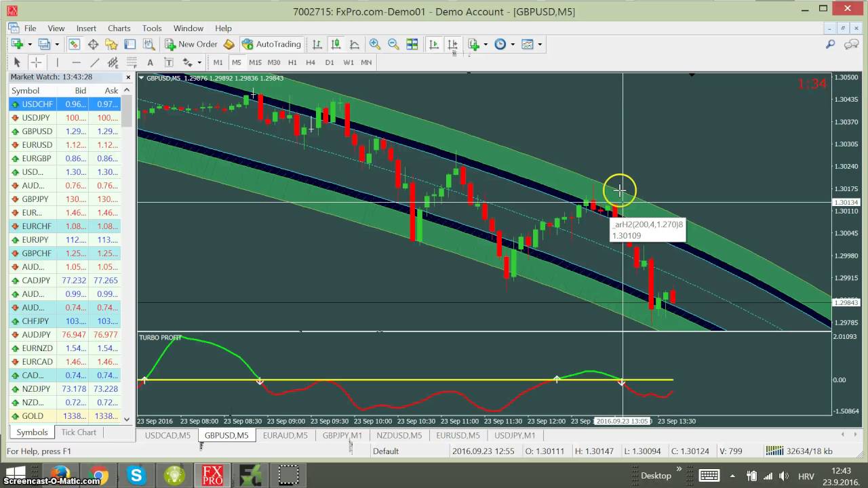This screenshot has height=488, width=868.
Task: Click the connection status 32634/18 kb
Action: [x=799, y=451]
